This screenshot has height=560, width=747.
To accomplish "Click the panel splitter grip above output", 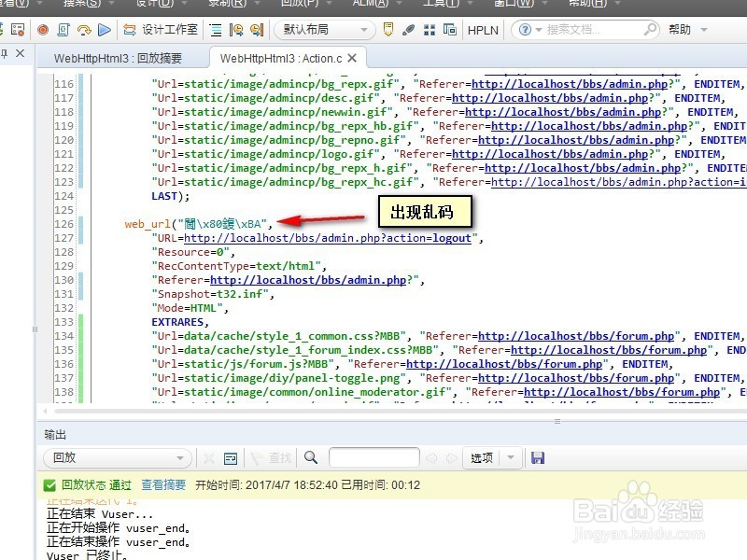I will 557,421.
